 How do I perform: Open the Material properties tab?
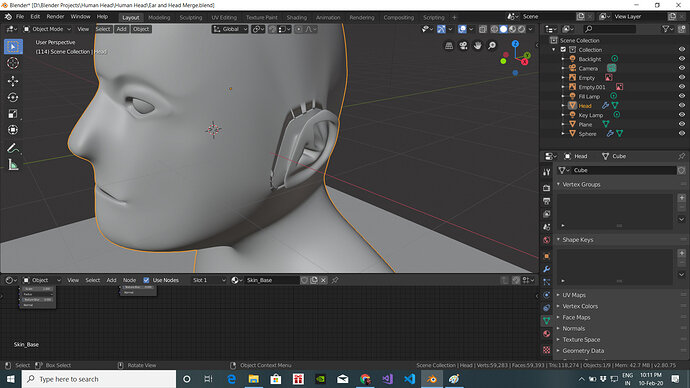[547, 333]
